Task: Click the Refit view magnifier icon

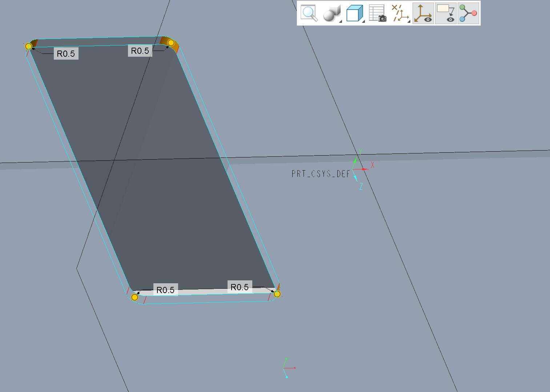Action: point(309,13)
